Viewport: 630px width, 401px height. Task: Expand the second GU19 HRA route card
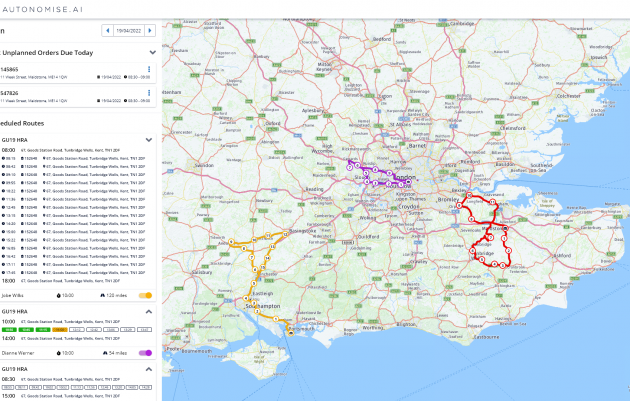pos(149,311)
